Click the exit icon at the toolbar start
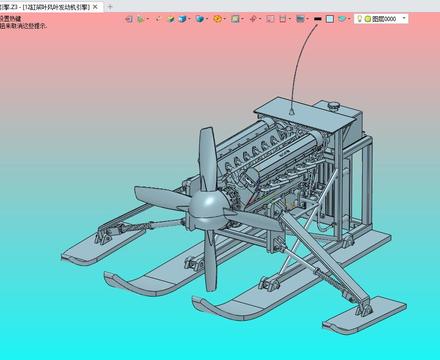The height and width of the screenshot is (360, 440). pyautogui.click(x=129, y=19)
